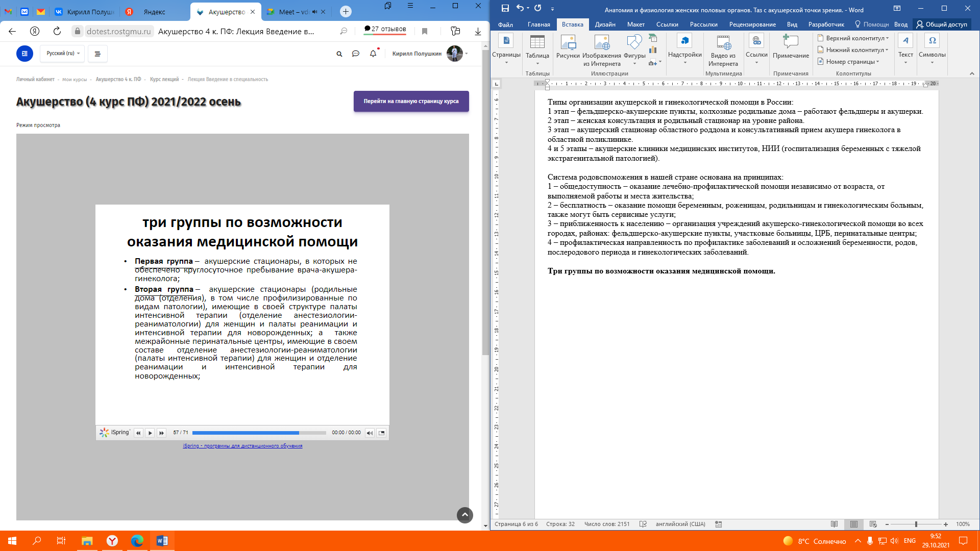Reload the page in browser
This screenshot has width=980, height=551.
57,31
